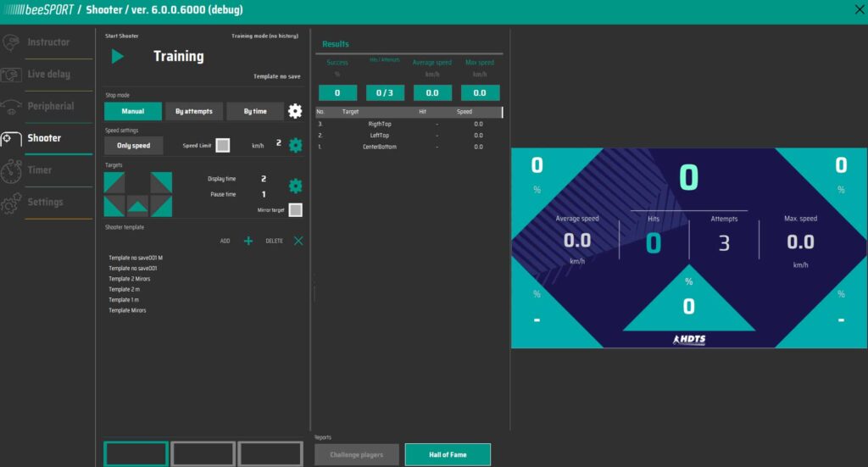Click the X icon to delete template

click(298, 242)
